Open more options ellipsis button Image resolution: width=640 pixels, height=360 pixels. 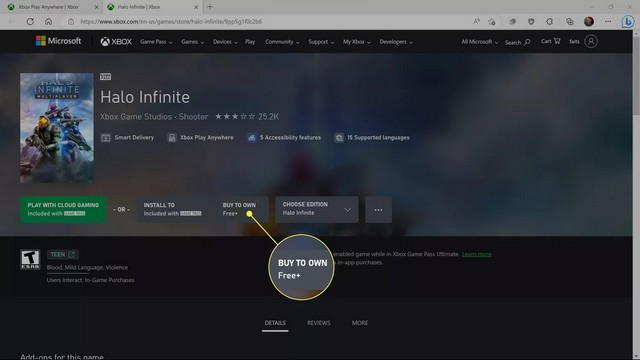coord(378,210)
